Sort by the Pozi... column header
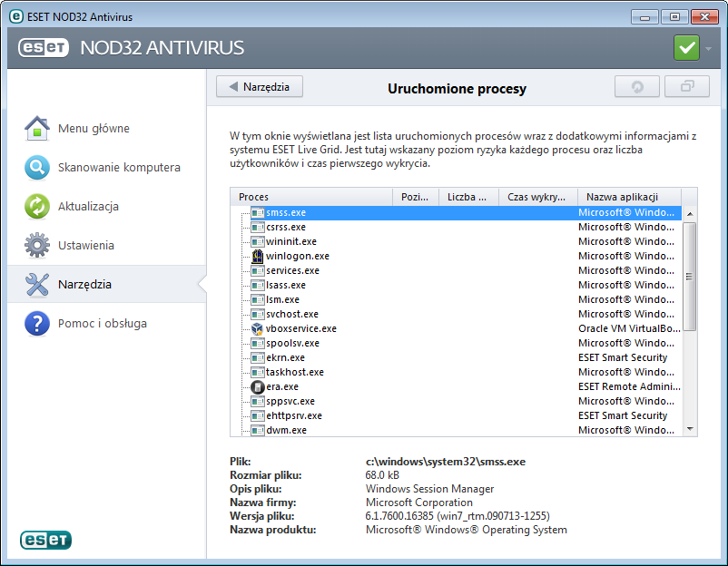 pyautogui.click(x=416, y=197)
